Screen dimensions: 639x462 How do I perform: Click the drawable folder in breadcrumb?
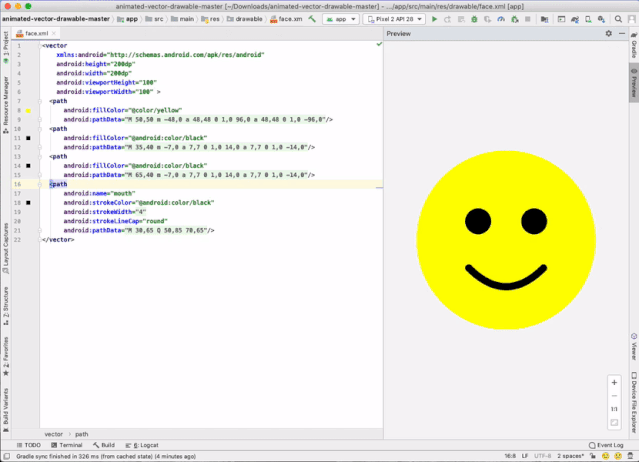coord(248,19)
